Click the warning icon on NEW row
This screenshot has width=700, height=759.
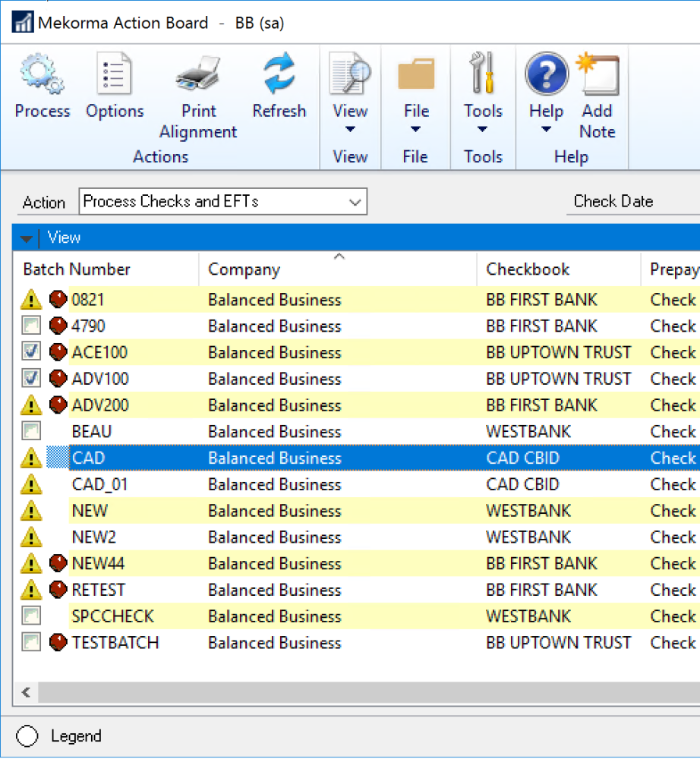click(x=31, y=511)
